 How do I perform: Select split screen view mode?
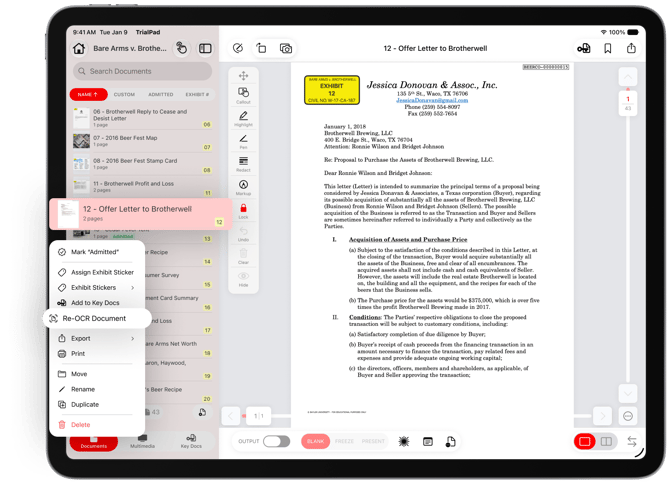606,441
